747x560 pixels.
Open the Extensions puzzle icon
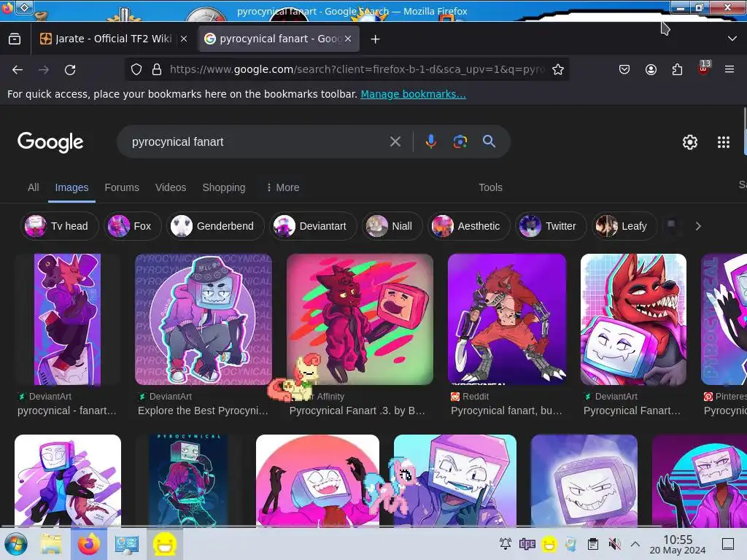677,69
